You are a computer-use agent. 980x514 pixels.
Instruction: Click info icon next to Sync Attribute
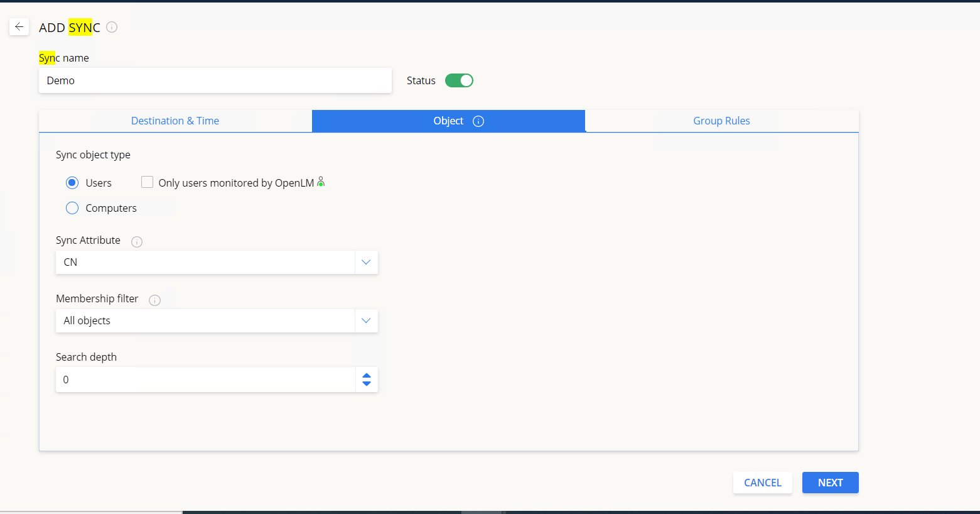pos(137,242)
